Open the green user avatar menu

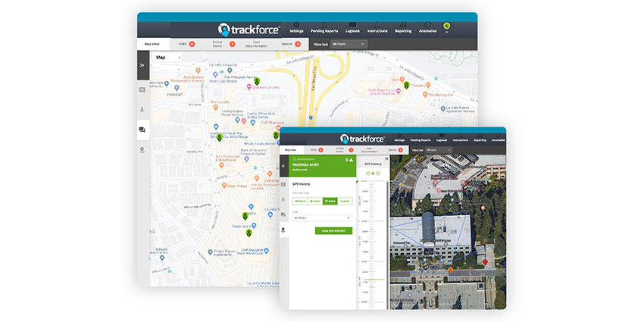(446, 27)
